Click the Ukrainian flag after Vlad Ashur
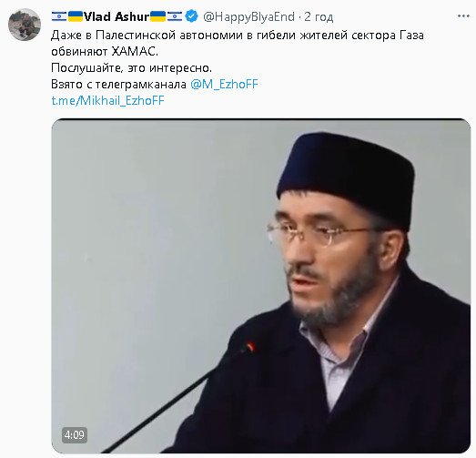Viewport: 476px width, 458px height. (x=157, y=16)
